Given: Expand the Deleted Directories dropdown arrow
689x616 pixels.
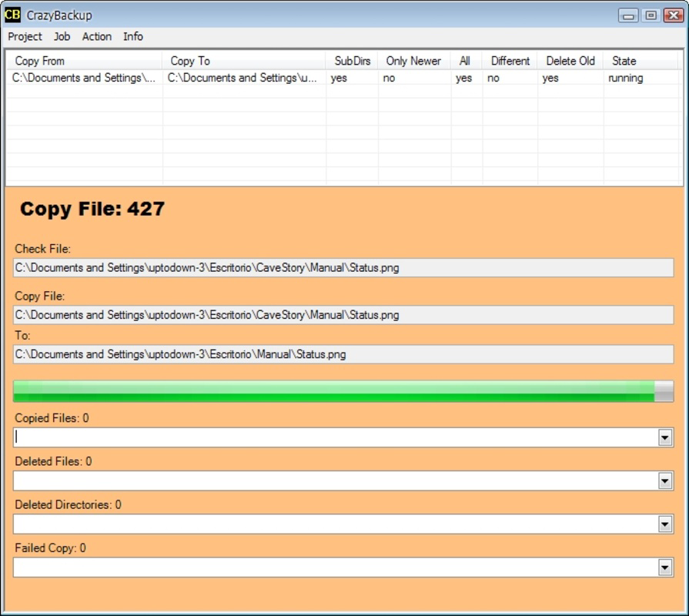Looking at the screenshot, I should tap(665, 524).
